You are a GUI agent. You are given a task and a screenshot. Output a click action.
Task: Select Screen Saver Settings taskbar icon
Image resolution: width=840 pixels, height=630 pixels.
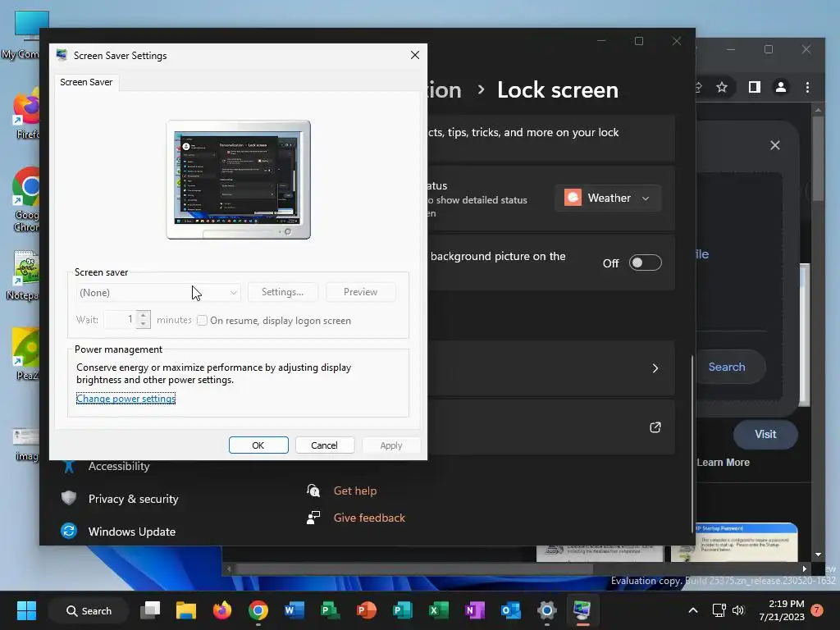point(582,610)
